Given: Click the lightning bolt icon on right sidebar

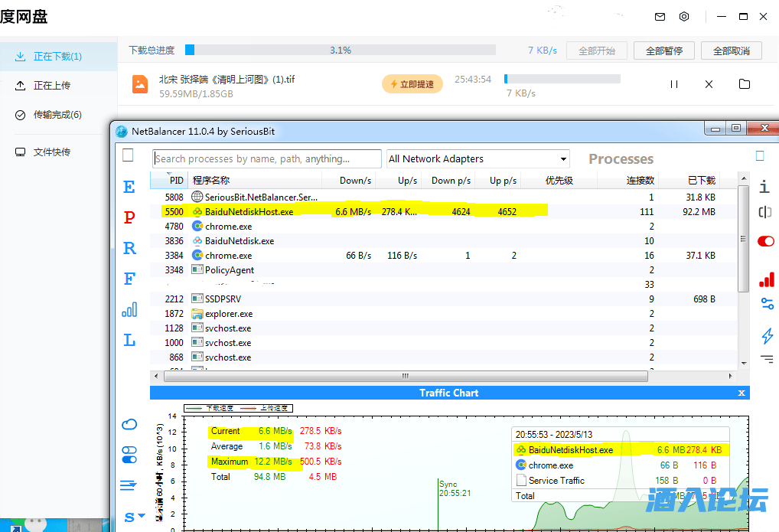Looking at the screenshot, I should [x=767, y=336].
